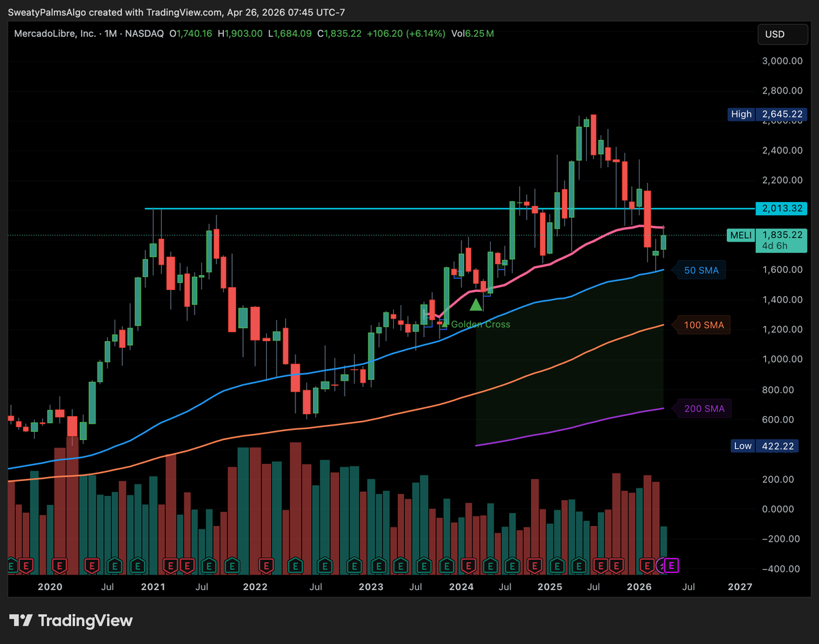Select the 100 SMA line label
This screenshot has width=819, height=644.
click(702, 325)
